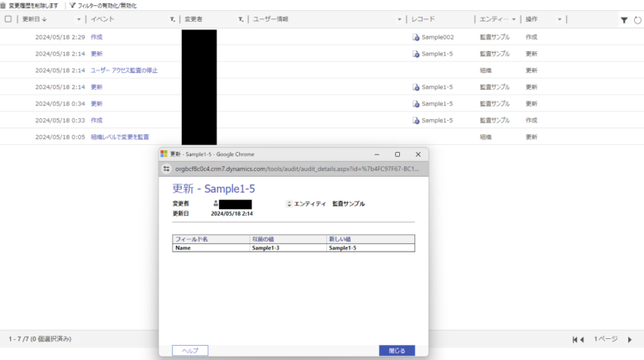
Task: Click the funnel icon beside フィルターの有効化/無効化
Action: click(x=73, y=6)
